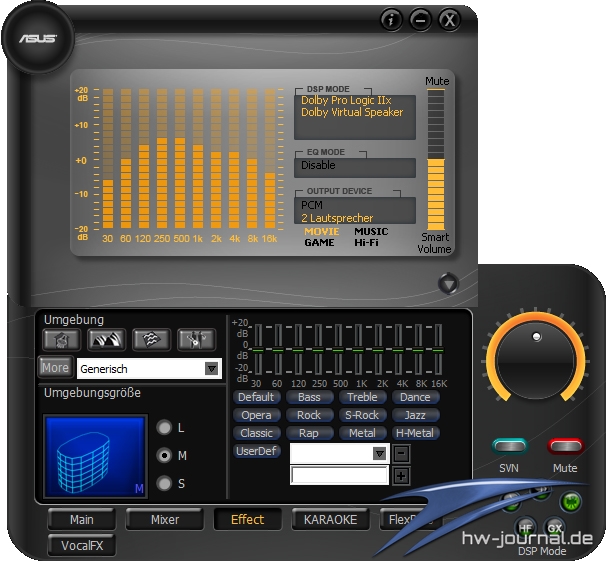The height and width of the screenshot is (562, 606).
Task: Click the More environment button
Action: click(x=55, y=367)
